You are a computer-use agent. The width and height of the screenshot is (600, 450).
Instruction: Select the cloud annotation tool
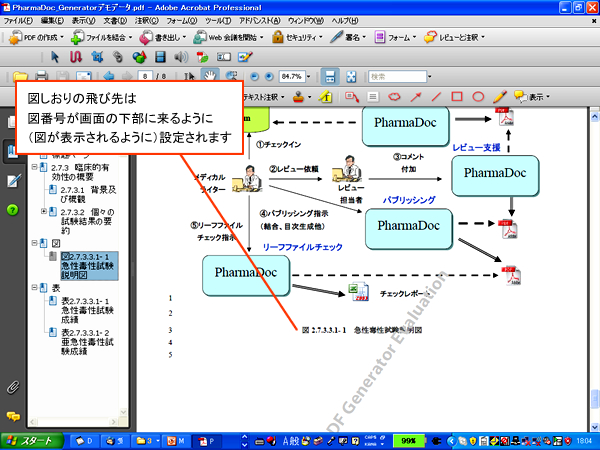tap(394, 97)
